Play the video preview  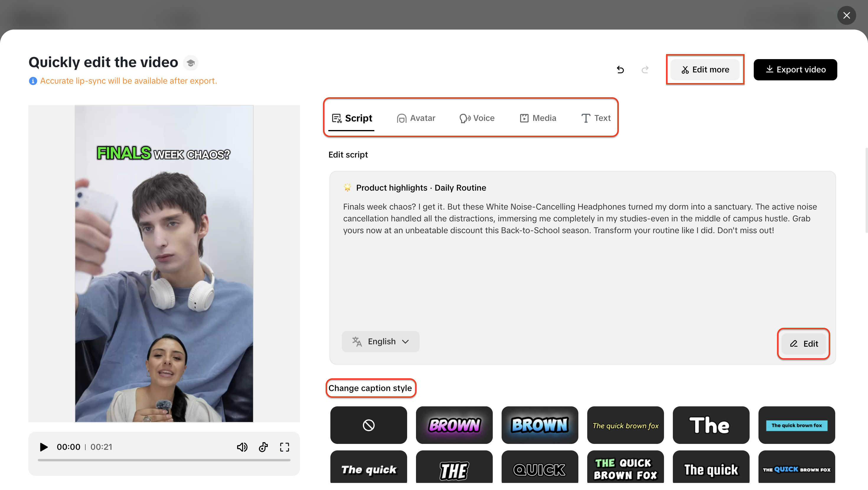pyautogui.click(x=43, y=447)
